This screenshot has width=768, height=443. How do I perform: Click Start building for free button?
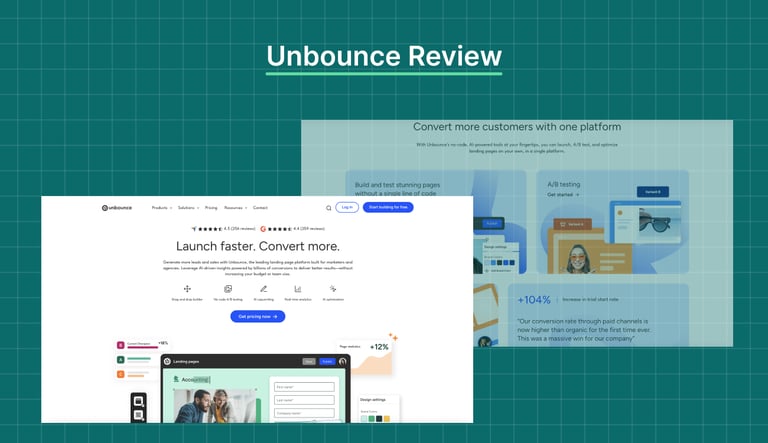388,207
